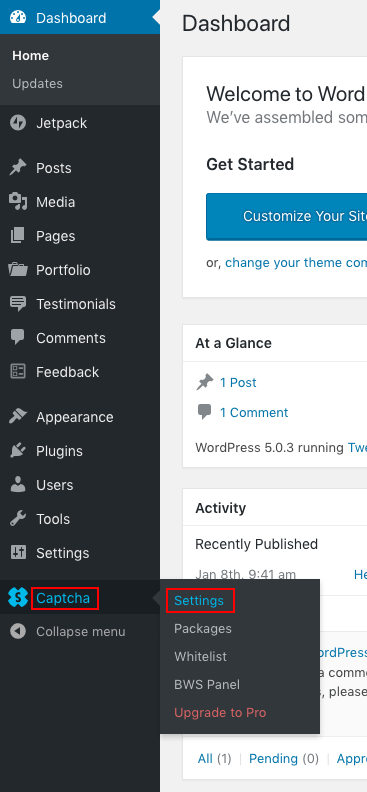Open Captcha Settings from flyout submenu
367x792 pixels.
point(199,601)
